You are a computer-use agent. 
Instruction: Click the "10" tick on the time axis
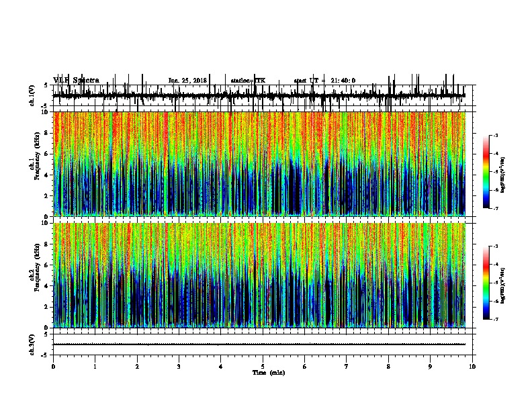click(x=472, y=367)
